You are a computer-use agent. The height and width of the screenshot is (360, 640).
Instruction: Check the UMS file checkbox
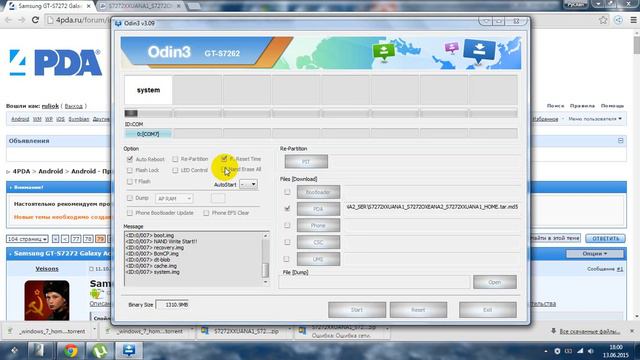(287, 259)
